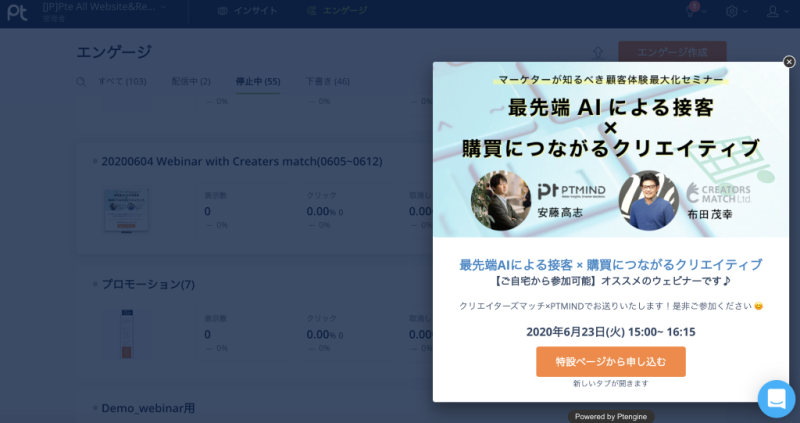Click the upload arrow icon beside エンゲージ作成
Screen dimensions: 800x423
pyautogui.click(x=598, y=52)
